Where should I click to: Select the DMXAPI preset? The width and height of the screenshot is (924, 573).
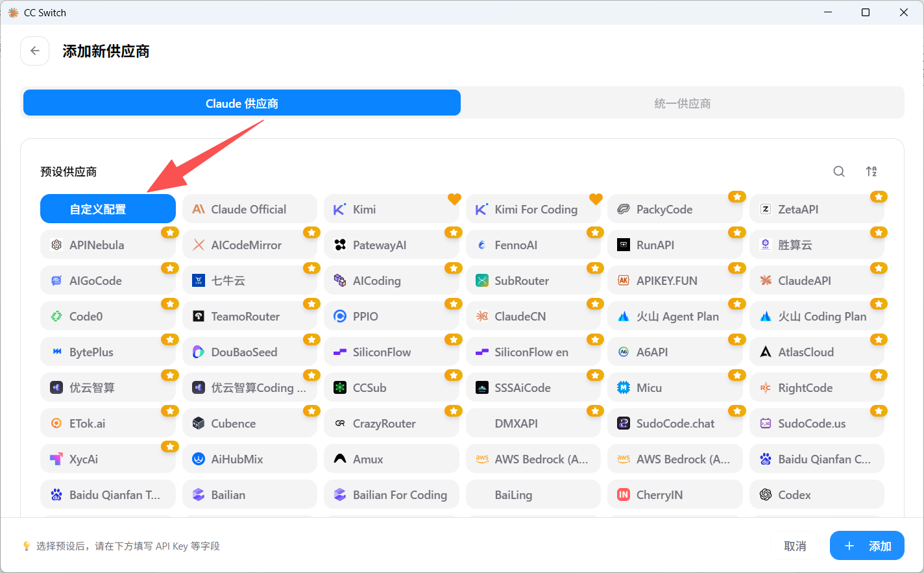point(533,423)
